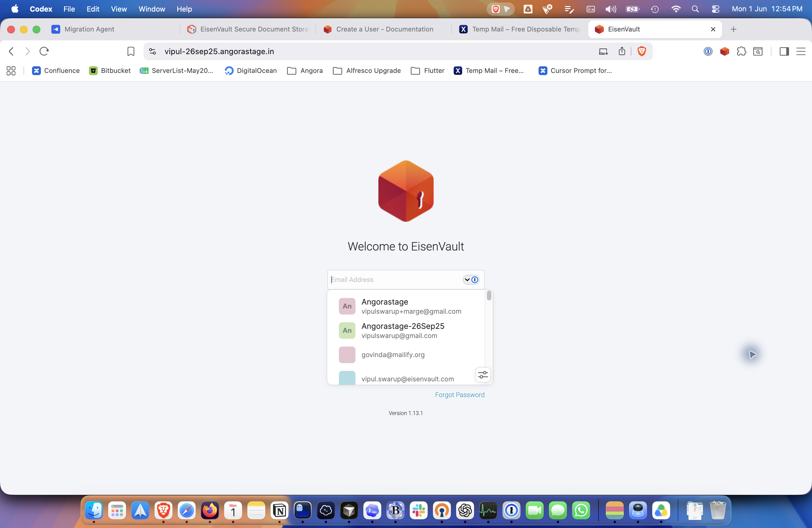Launch Notion from the Dock

coord(280,510)
